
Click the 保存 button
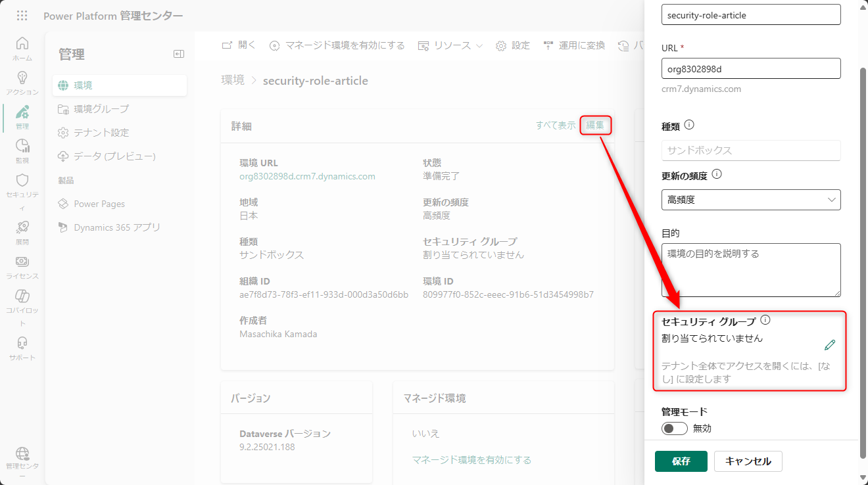(x=681, y=461)
